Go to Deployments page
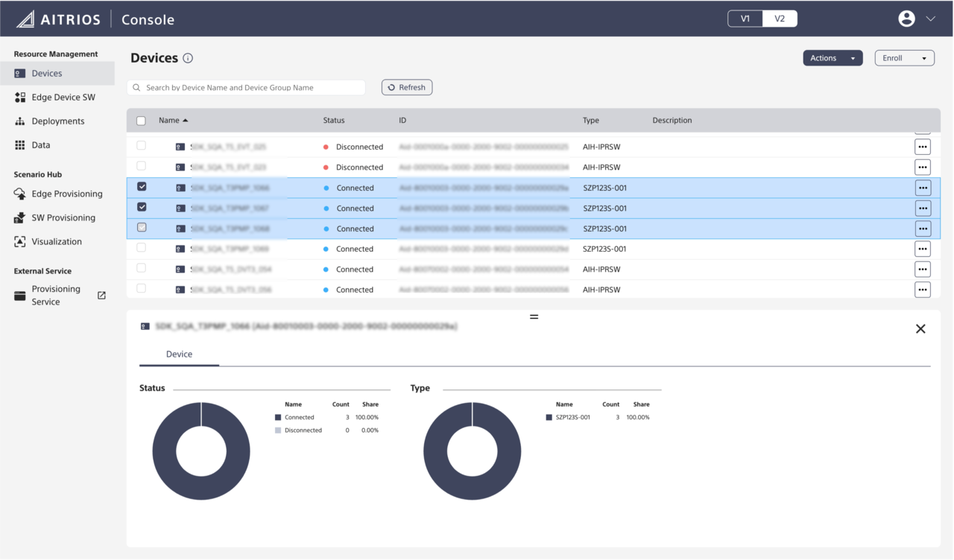The image size is (954, 560). pyautogui.click(x=57, y=121)
